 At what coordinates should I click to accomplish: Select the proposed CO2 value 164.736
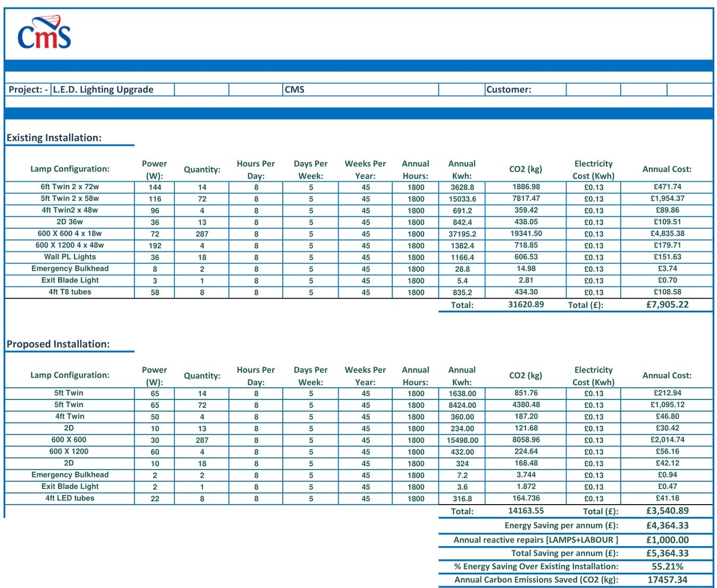click(526, 498)
